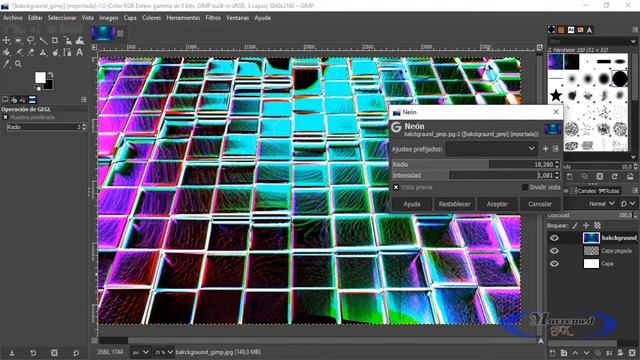
Task: Toggle lock alpha channel icon next to Bloquear
Action: pos(597,225)
